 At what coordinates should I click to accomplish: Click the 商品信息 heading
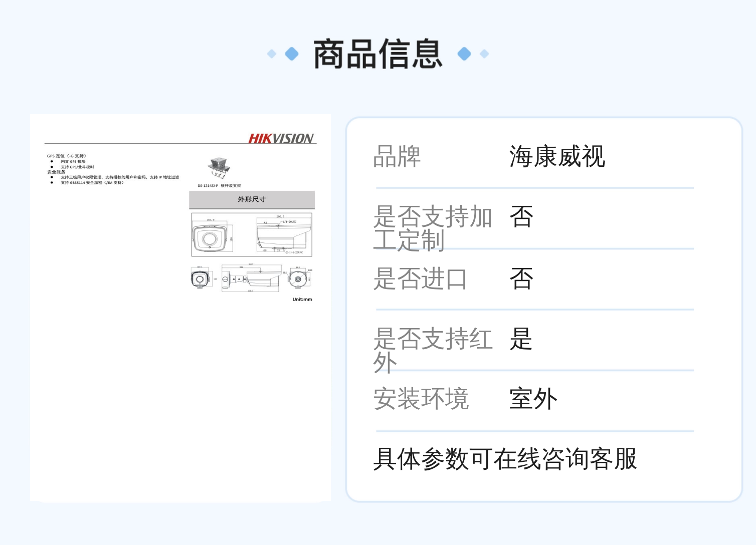click(x=378, y=54)
